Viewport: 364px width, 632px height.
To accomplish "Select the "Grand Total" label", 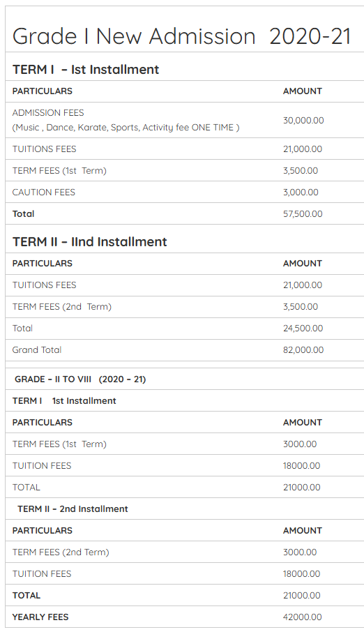I will (x=37, y=350).
